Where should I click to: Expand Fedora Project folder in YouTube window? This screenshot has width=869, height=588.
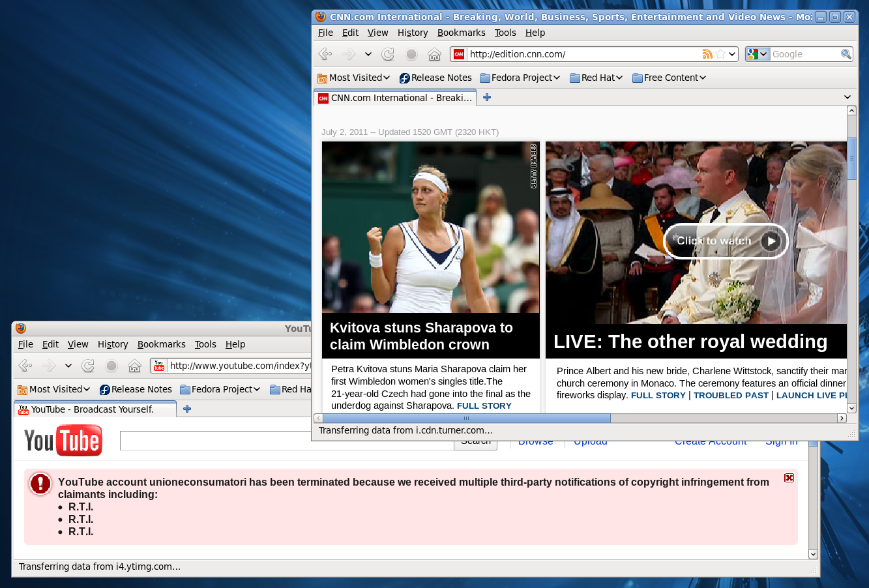coord(220,389)
